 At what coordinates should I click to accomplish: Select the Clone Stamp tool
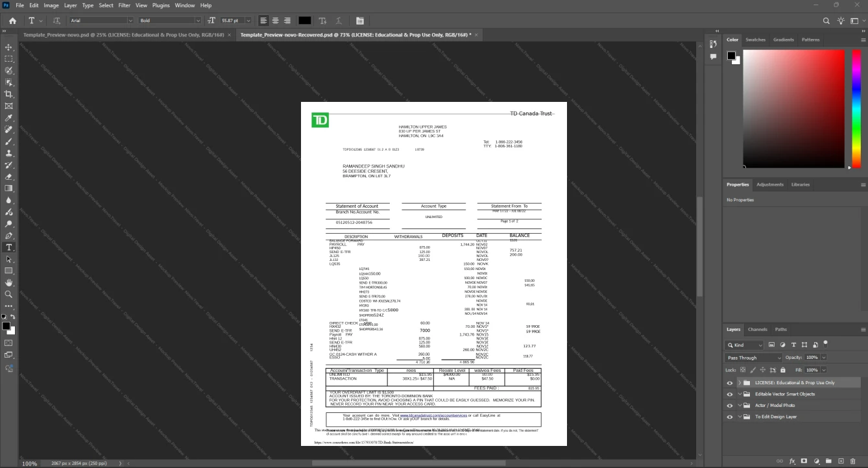click(9, 153)
